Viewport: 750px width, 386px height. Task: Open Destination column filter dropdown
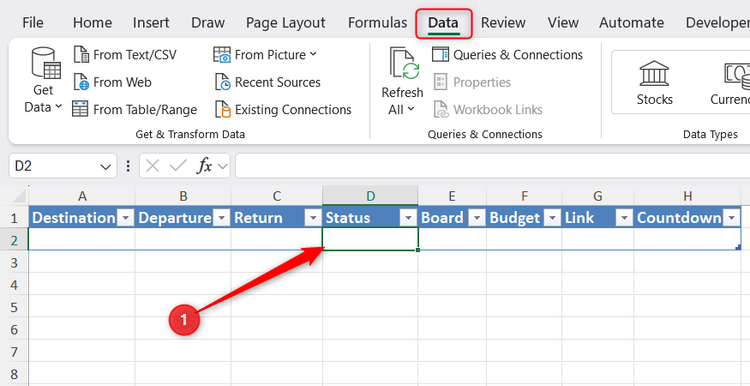click(125, 218)
